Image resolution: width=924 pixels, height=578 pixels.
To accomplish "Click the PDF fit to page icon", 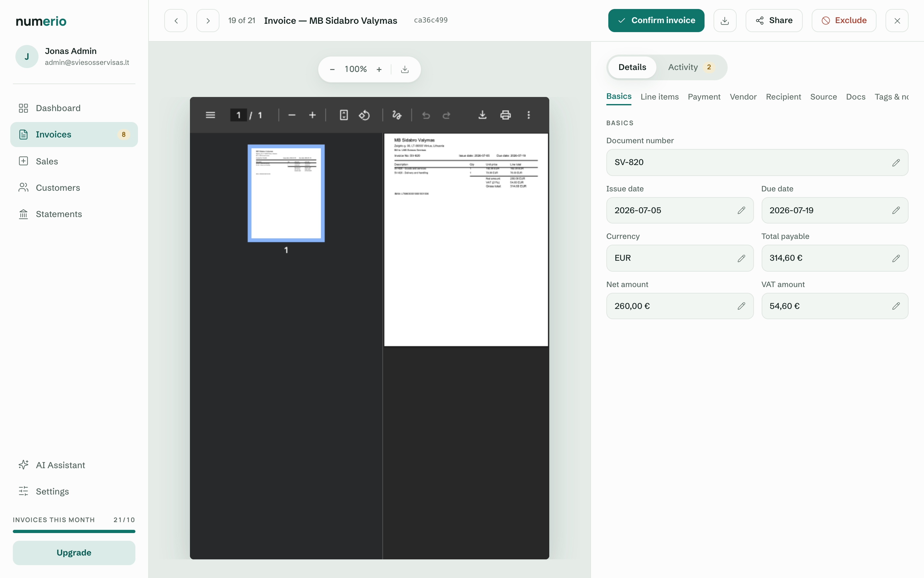I will click(344, 115).
